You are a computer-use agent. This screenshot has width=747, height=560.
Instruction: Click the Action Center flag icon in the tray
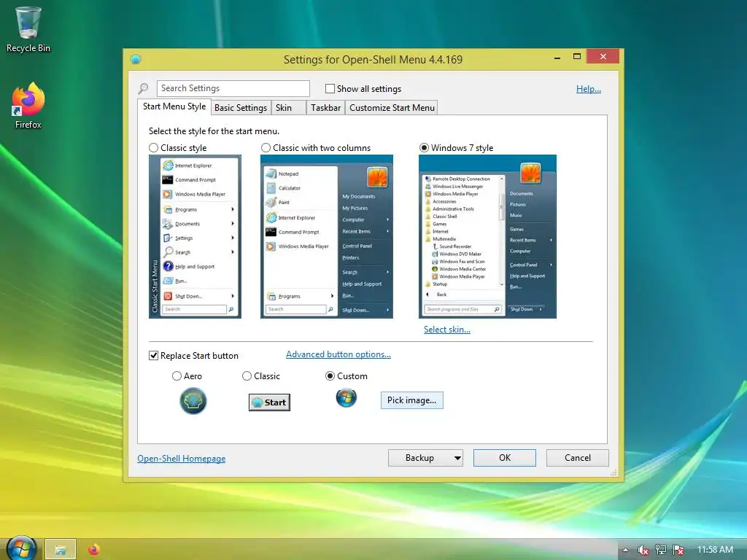678,550
